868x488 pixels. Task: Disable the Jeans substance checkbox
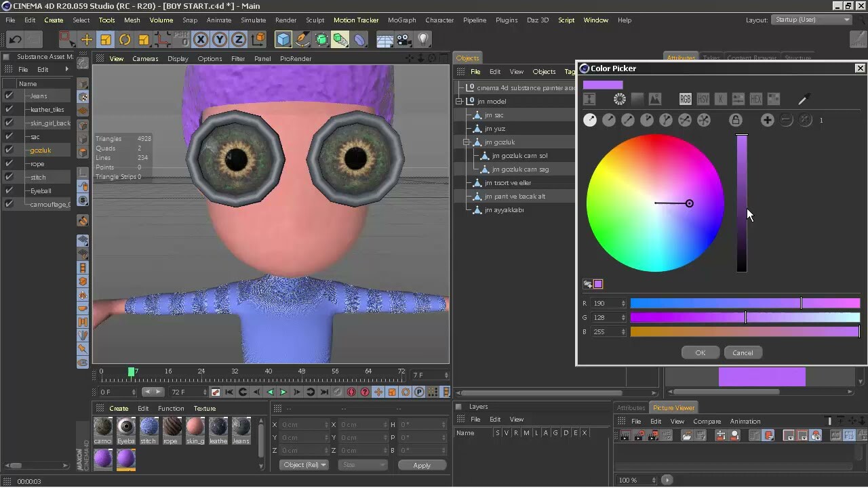point(9,96)
